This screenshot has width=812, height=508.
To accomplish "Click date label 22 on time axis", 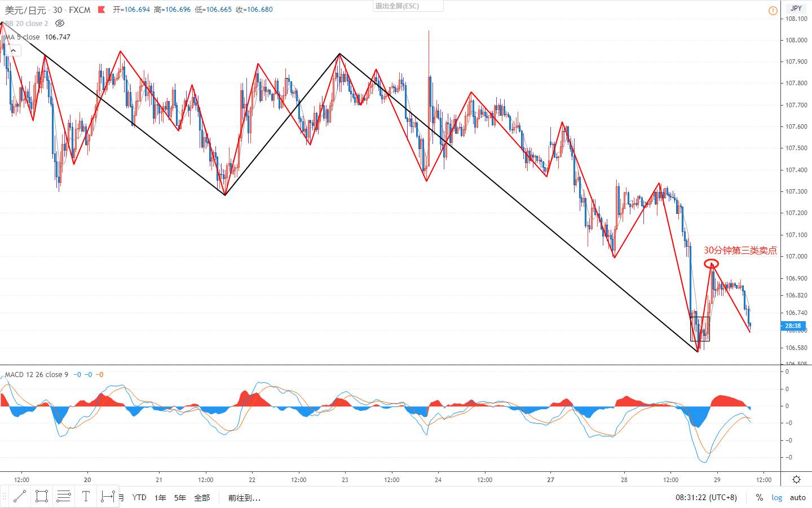I will 252,480.
